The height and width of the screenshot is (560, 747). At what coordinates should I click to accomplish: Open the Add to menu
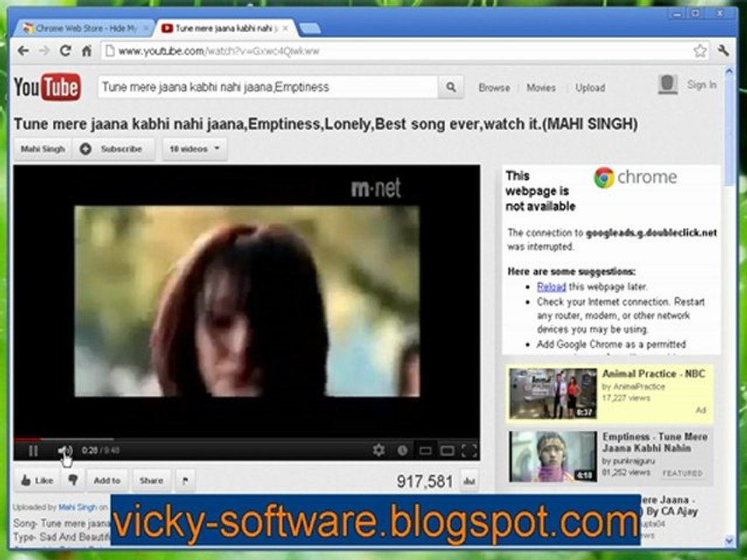point(107,481)
